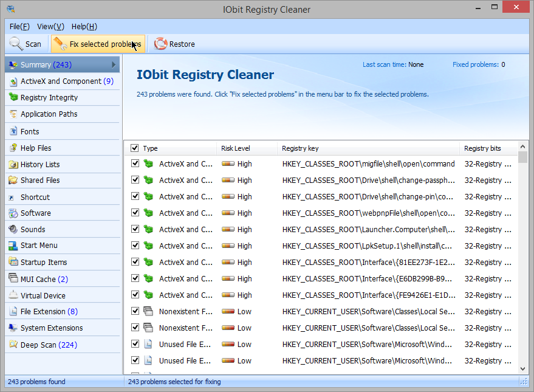Click the Deep Scan sidebar icon
The image size is (534, 392).
(x=13, y=345)
